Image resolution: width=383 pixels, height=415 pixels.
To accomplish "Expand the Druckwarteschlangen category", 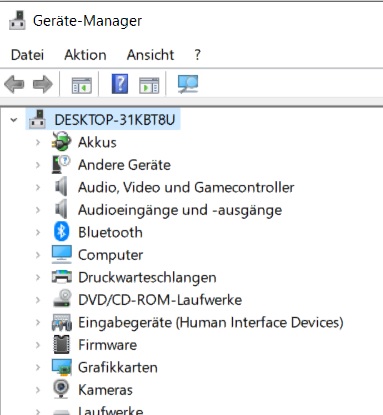I will click(x=38, y=277).
